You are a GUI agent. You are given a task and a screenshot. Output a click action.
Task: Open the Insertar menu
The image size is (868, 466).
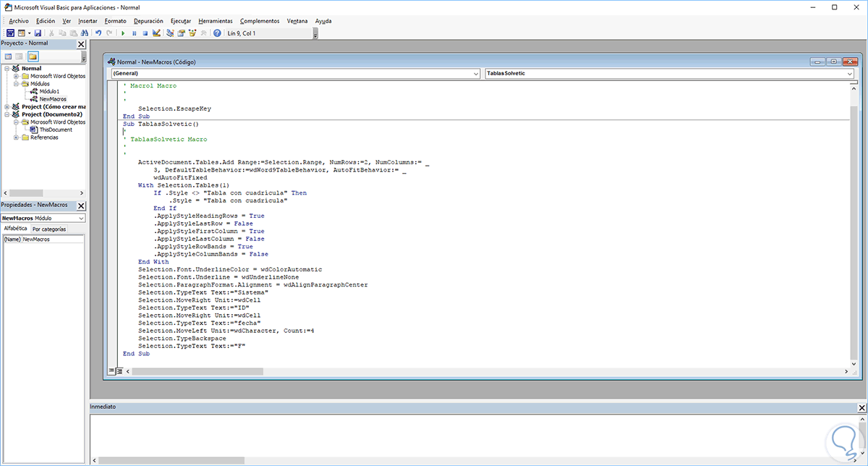[88, 21]
